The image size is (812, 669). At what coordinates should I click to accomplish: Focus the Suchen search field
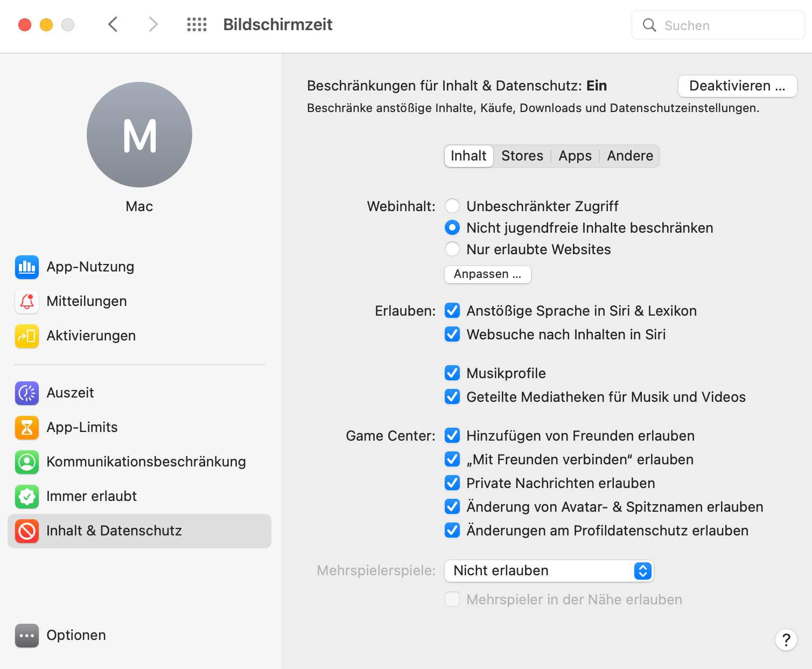click(718, 25)
